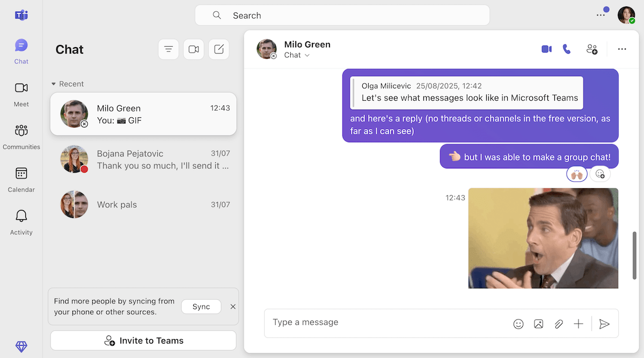Open the Meet section
Screen dimensions: 644x358
tap(21, 94)
